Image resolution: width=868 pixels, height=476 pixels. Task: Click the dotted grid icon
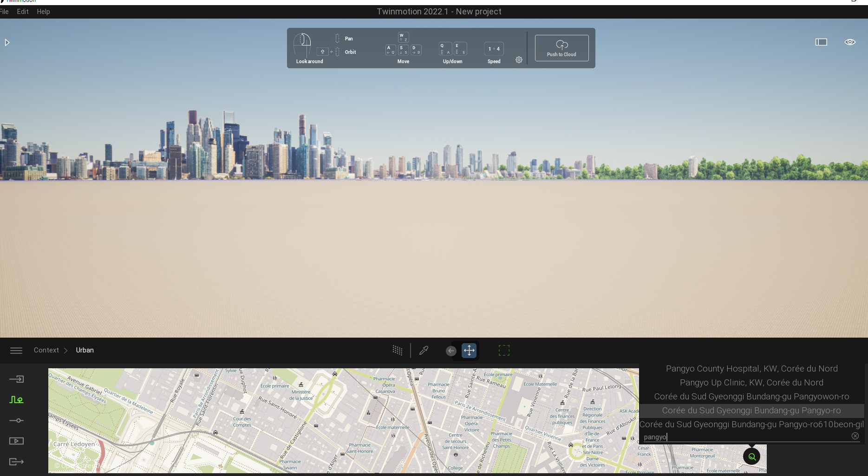pyautogui.click(x=398, y=350)
